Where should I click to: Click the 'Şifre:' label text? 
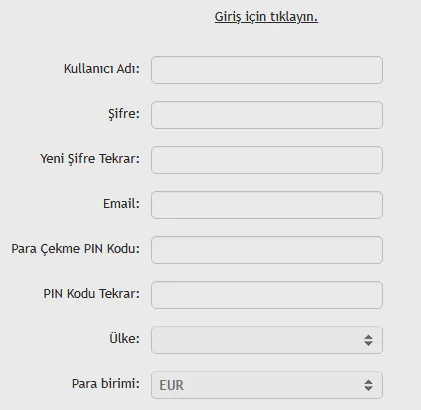coord(124,114)
